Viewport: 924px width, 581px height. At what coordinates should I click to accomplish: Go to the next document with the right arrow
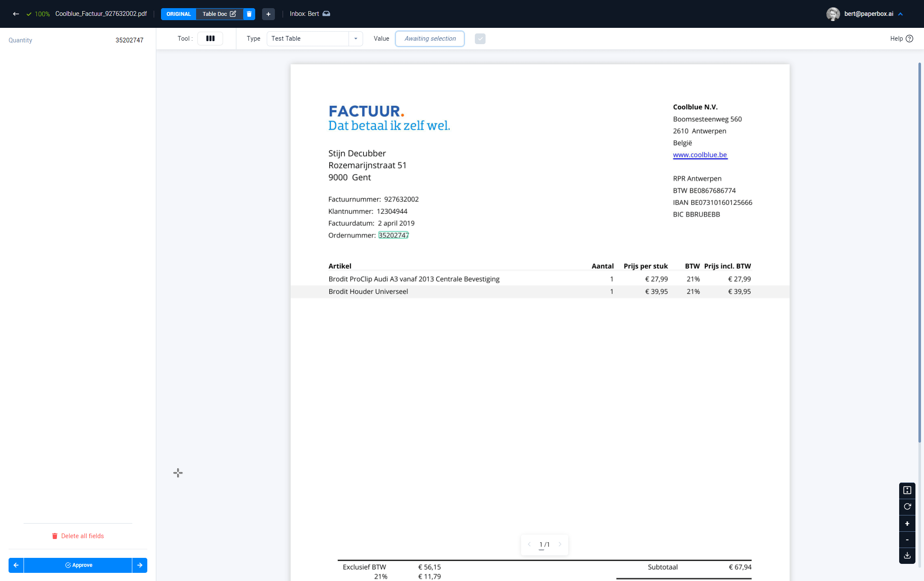click(140, 565)
